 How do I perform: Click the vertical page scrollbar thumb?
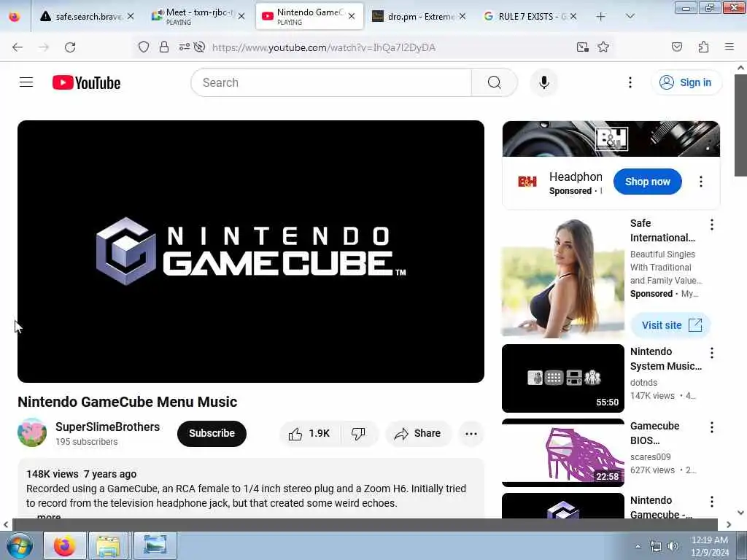click(x=740, y=125)
